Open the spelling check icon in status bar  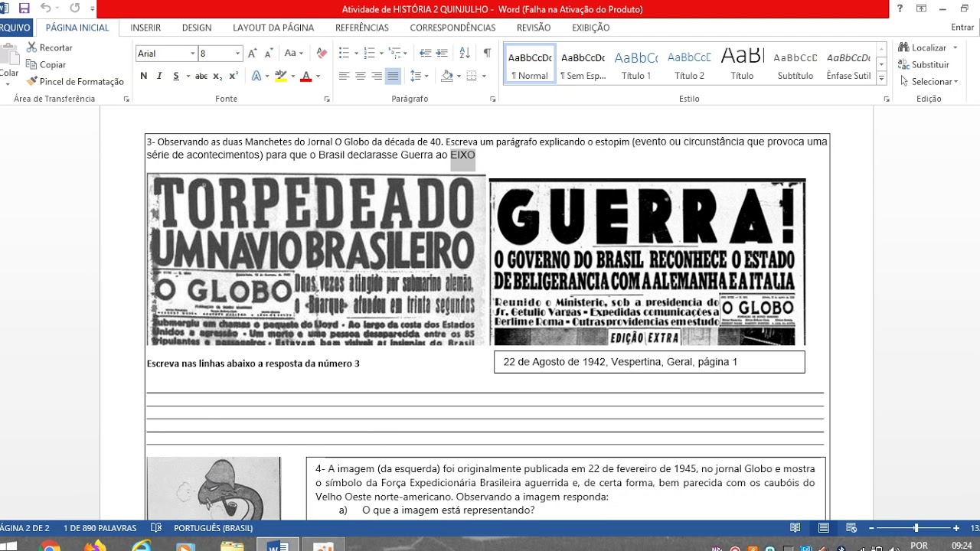(x=156, y=528)
